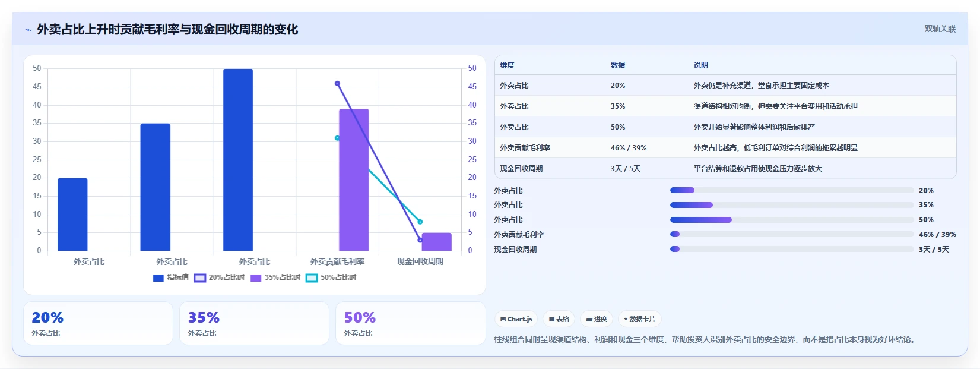980x369 pixels.
Task: Click the 现金回收周期 label in the progress list
Action: [x=515, y=250]
